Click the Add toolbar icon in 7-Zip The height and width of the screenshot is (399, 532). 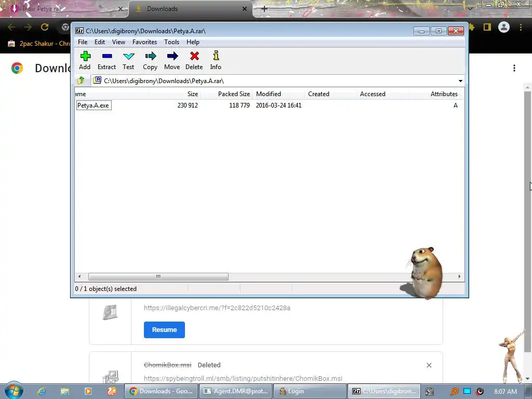(85, 60)
